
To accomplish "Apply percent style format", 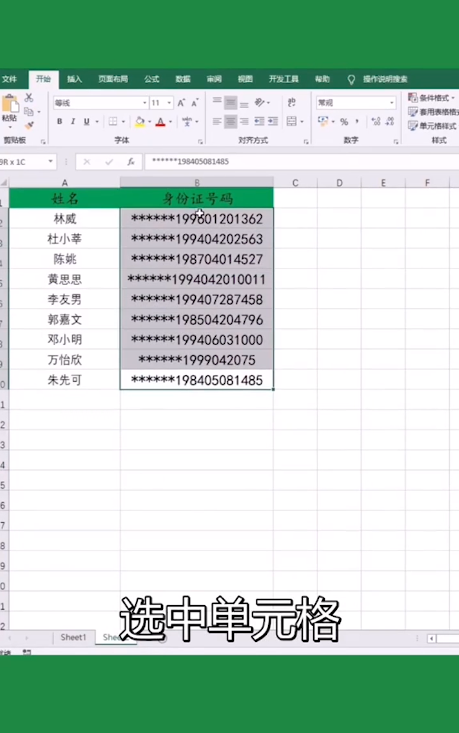I will point(344,122).
